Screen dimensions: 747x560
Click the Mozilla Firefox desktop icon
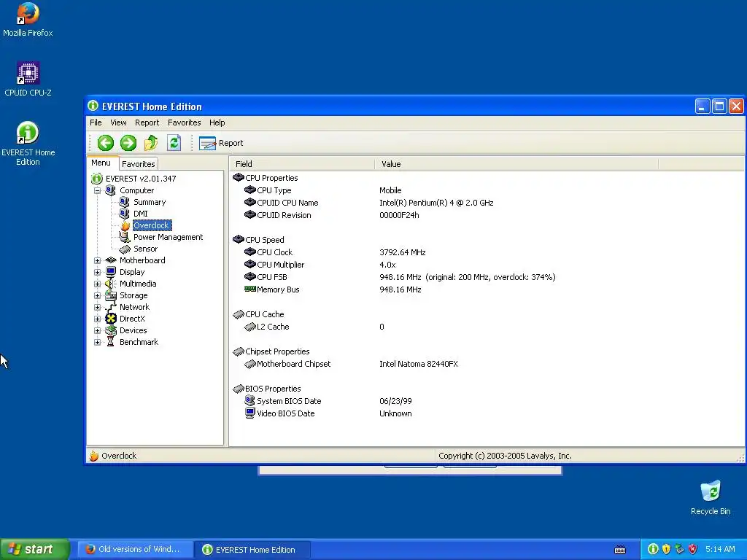[28, 20]
